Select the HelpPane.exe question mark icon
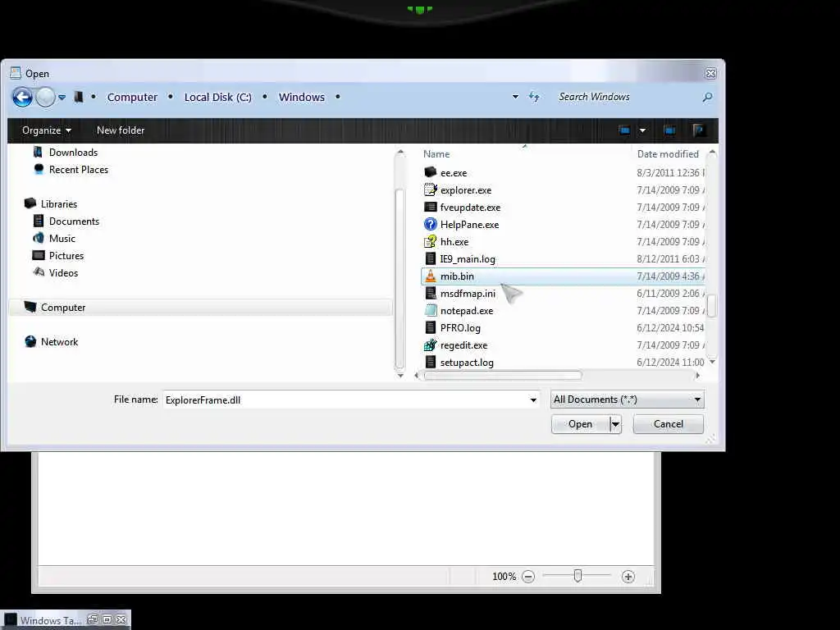 (430, 224)
